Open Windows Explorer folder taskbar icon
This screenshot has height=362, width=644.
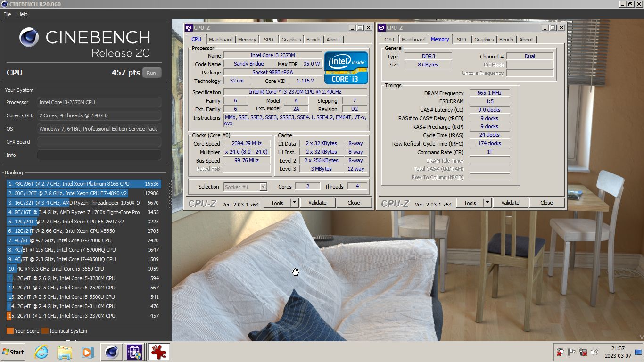pos(65,352)
